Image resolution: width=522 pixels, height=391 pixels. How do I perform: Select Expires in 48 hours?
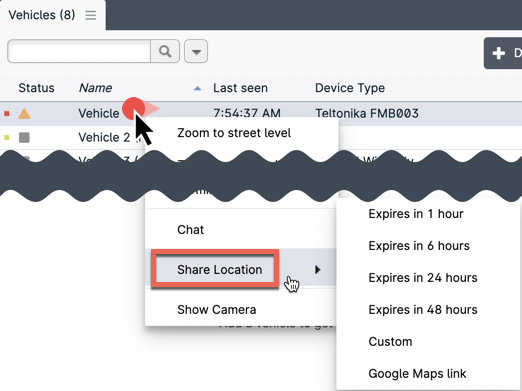423,310
